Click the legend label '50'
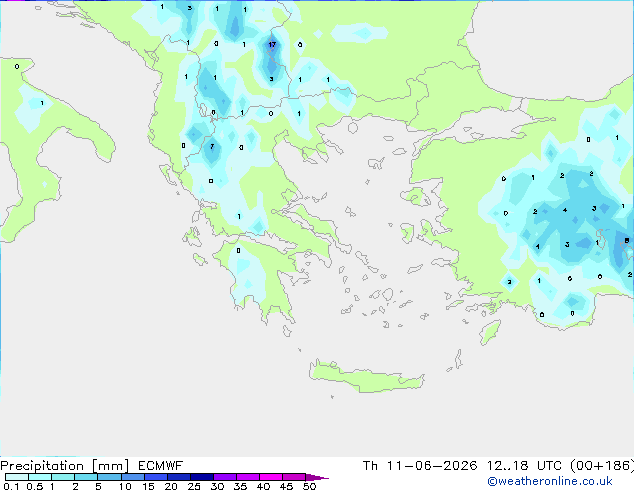The width and height of the screenshot is (634, 490). pos(310,486)
